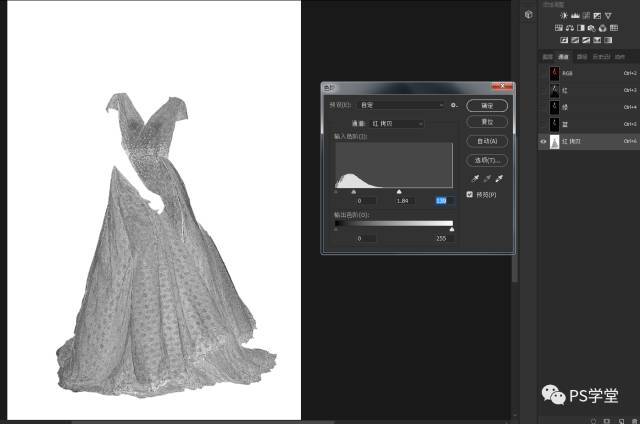
Task: Click the output white level slider triangle
Action: click(x=451, y=229)
